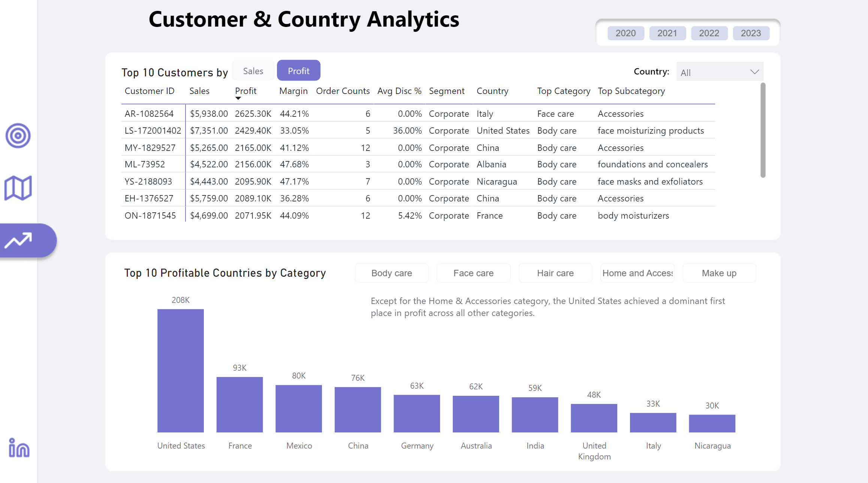Image resolution: width=868 pixels, height=483 pixels.
Task: Choose the Make up category button
Action: (x=719, y=273)
